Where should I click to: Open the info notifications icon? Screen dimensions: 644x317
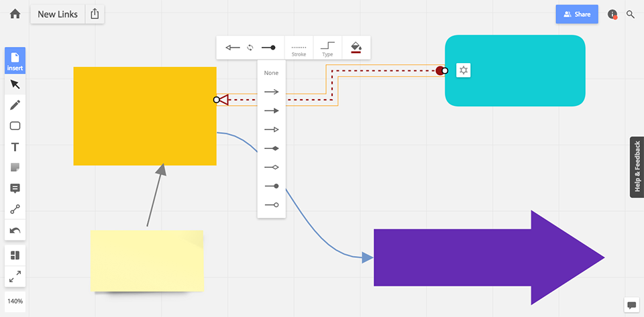coord(612,14)
